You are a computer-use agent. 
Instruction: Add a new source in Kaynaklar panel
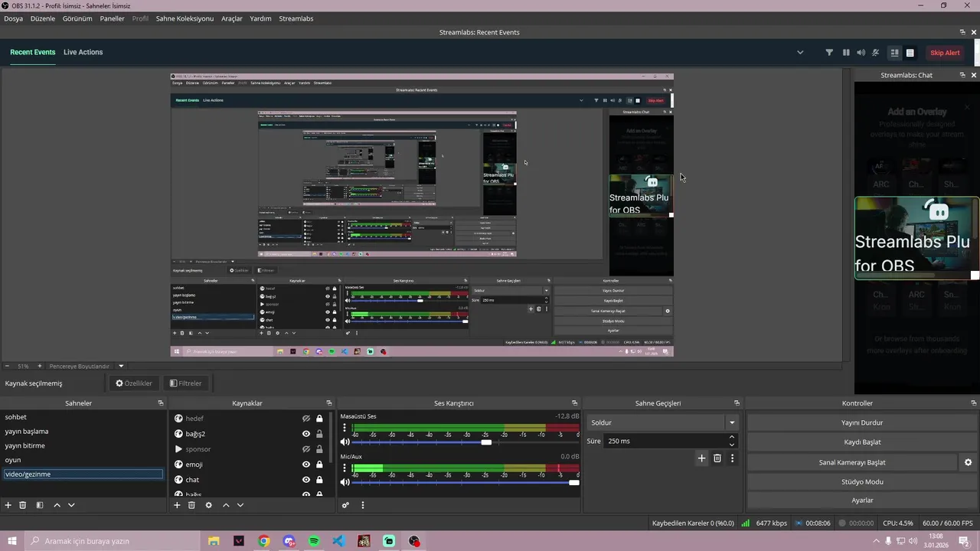177,505
